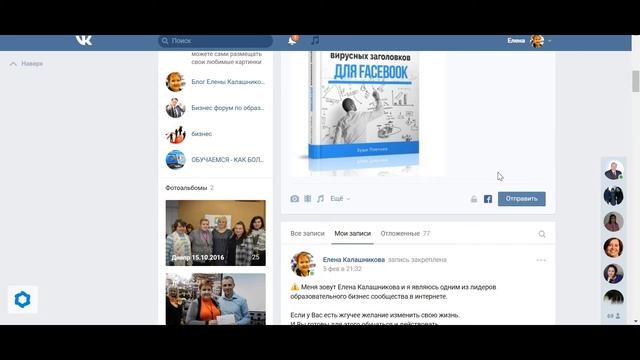Click the Бизнес форум group avatar

(x=176, y=108)
